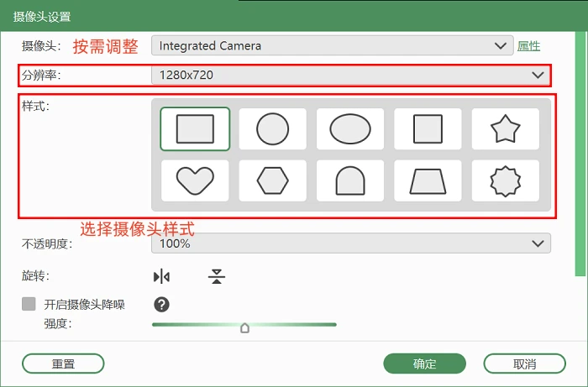The image size is (588, 387).
Task: Pick the starburst badge camera shape
Action: [506, 180]
